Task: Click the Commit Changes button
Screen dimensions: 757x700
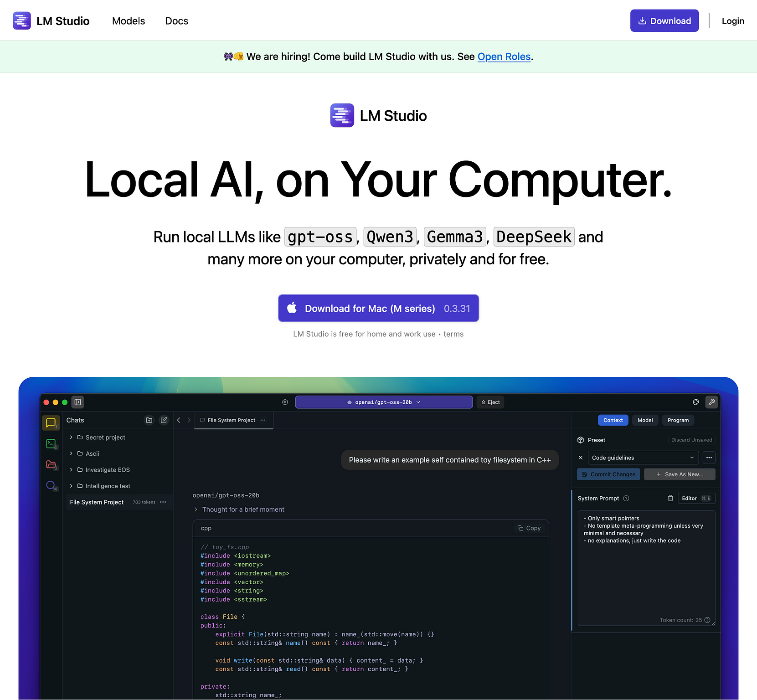Action: pos(608,474)
